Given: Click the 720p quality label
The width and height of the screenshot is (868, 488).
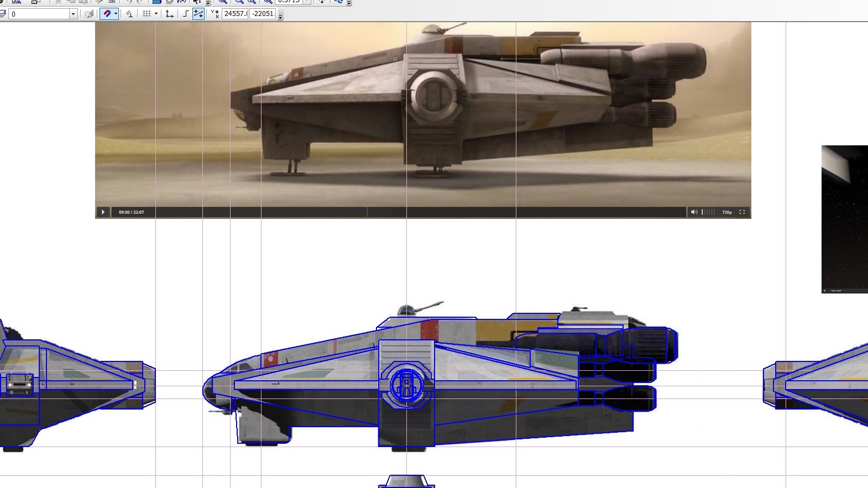Looking at the screenshot, I should pos(726,212).
